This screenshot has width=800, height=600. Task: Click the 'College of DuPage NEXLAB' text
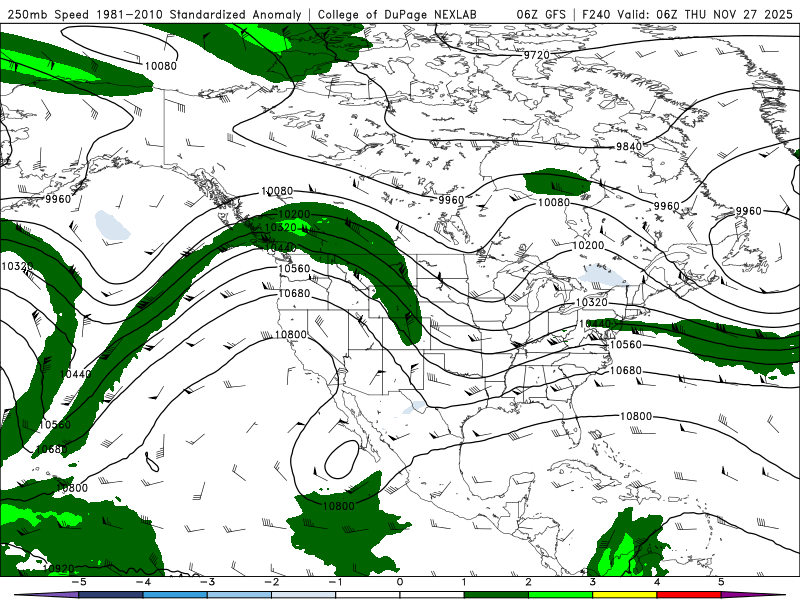tap(397, 14)
